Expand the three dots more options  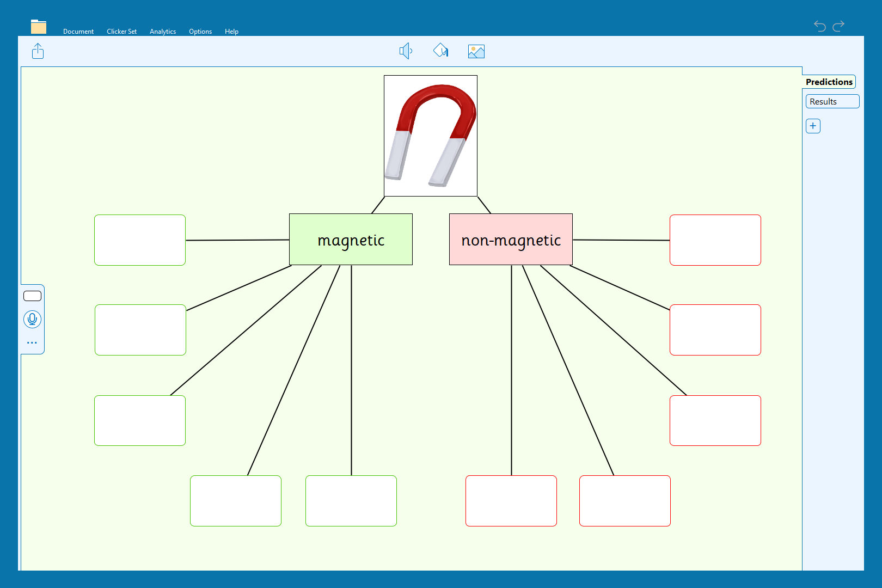coord(32,342)
